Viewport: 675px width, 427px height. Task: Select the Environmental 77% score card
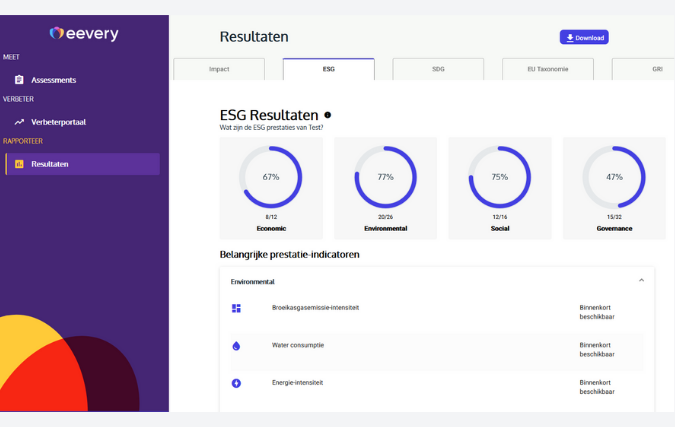[385, 188]
